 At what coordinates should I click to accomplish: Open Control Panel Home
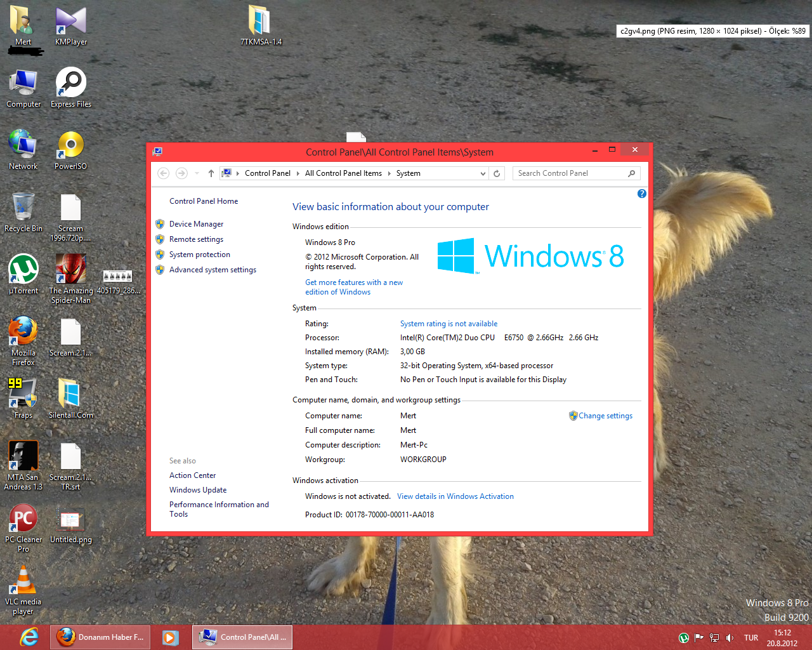[204, 201]
